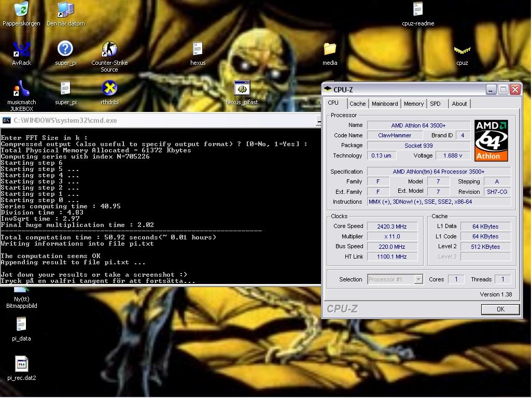Click the Brand ID value 4
The width and height of the screenshot is (532, 398).
tap(463, 135)
